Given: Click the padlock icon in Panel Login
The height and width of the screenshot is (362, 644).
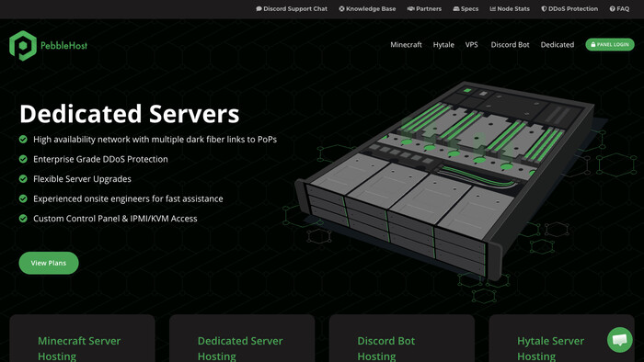Looking at the screenshot, I should (593, 44).
